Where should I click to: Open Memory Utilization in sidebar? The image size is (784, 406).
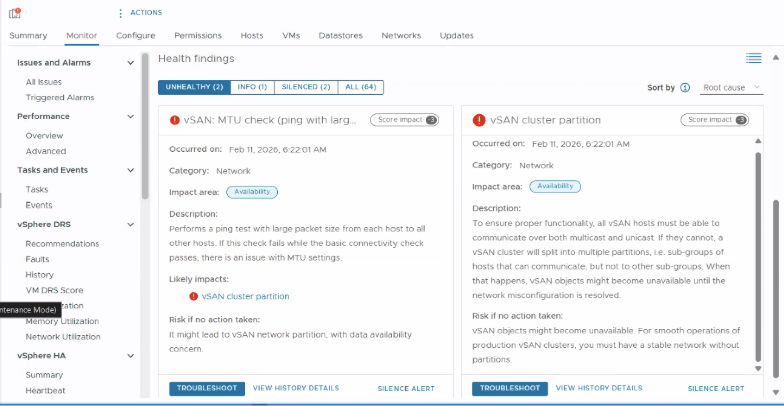(x=62, y=322)
